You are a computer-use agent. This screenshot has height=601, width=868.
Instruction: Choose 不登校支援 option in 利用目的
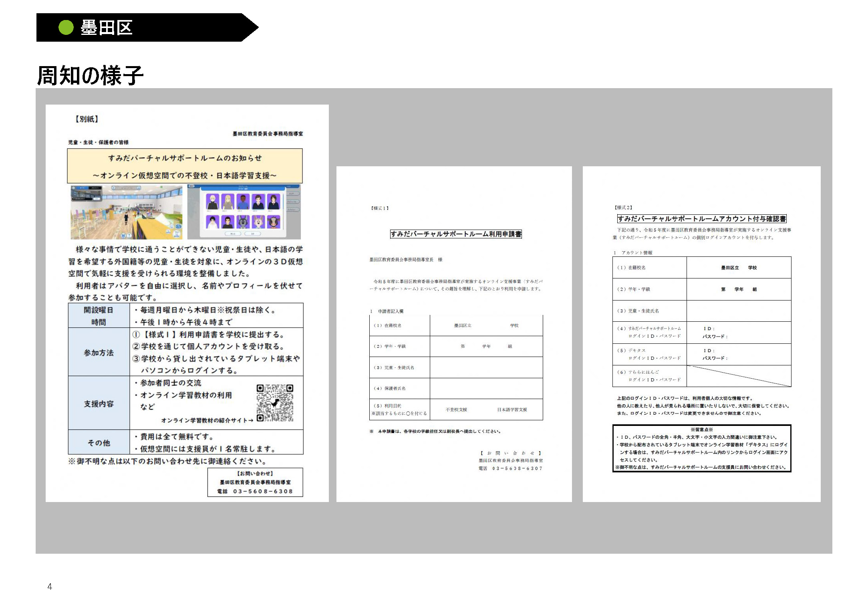[456, 409]
